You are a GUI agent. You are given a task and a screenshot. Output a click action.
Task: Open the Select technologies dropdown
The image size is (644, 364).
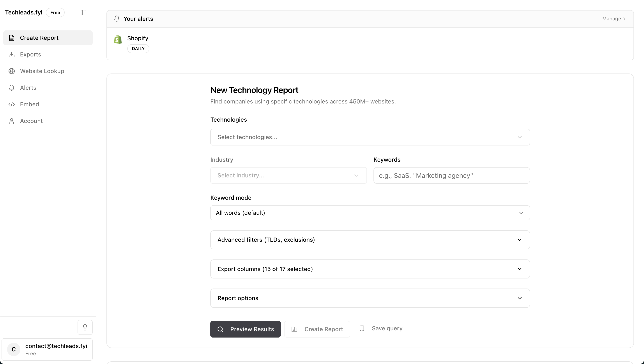[x=370, y=137]
